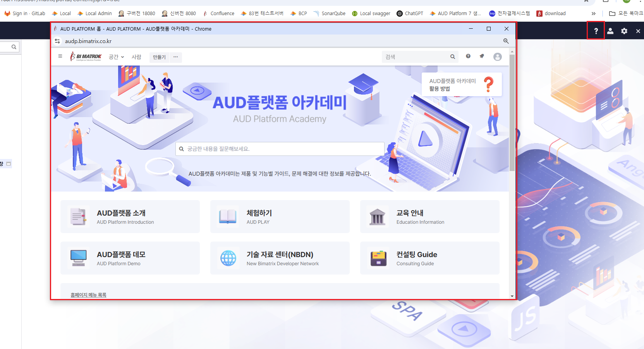This screenshot has width=644, height=349.
Task: Open Confluence notifications icon
Action: [x=482, y=56]
